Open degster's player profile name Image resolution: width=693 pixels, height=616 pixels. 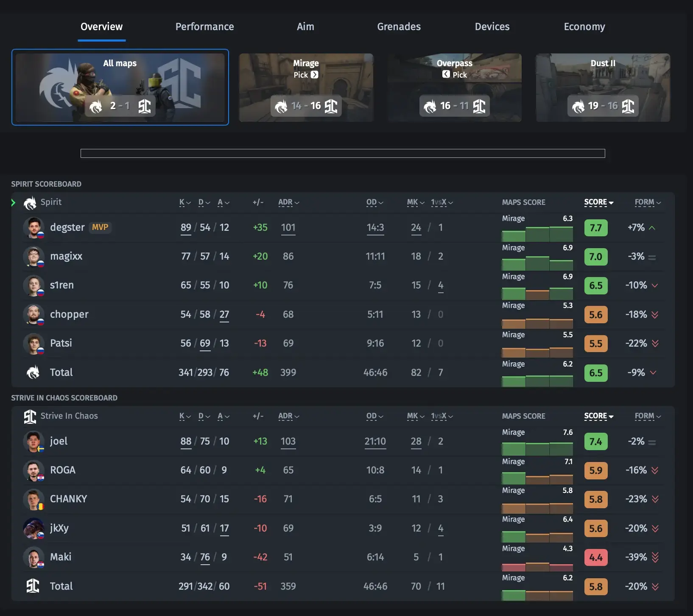pyautogui.click(x=67, y=227)
